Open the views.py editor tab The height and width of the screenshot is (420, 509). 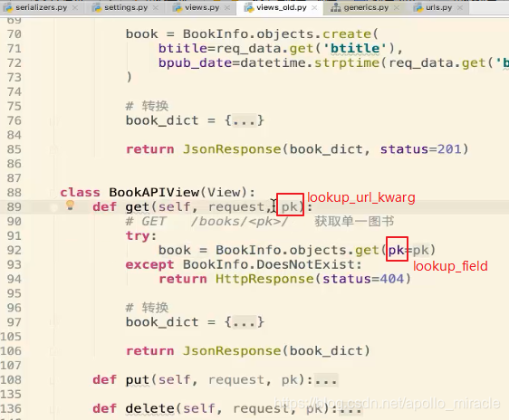[202, 7]
